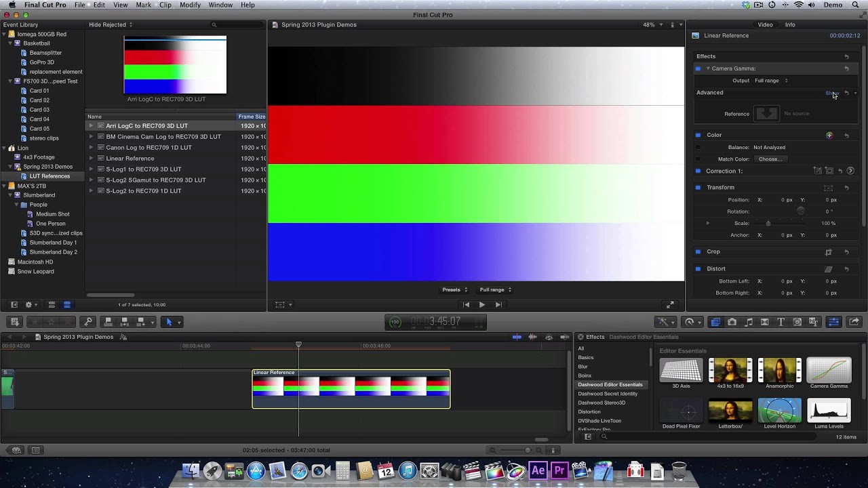Image resolution: width=868 pixels, height=488 pixels.
Task: Go to next edit point in viewer
Action: point(498,305)
